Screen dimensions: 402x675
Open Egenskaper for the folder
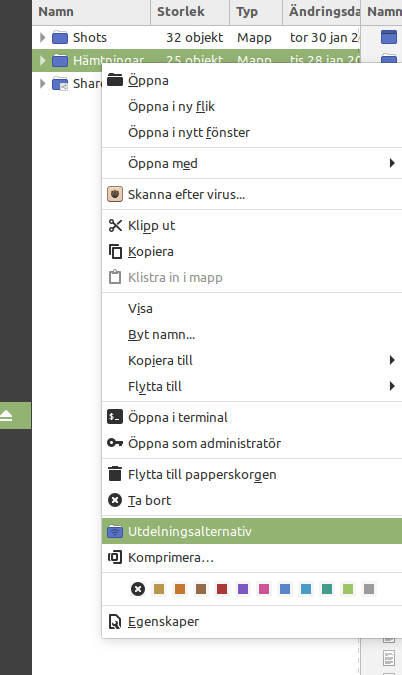click(x=164, y=622)
